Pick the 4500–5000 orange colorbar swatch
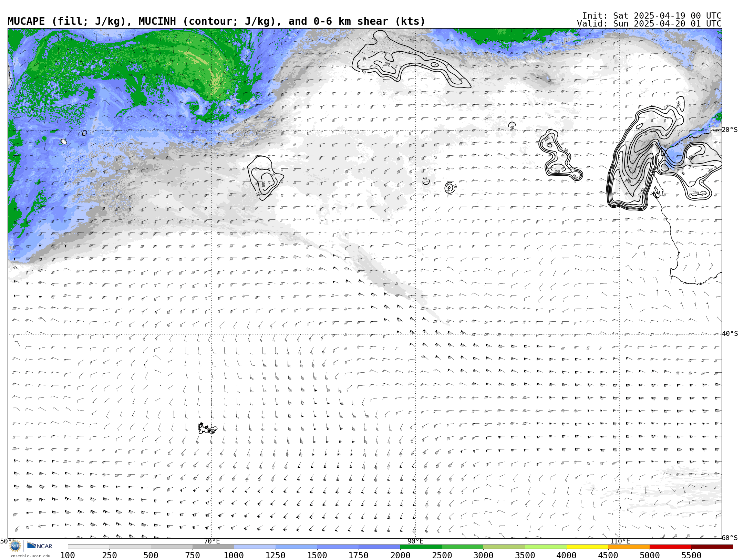The width and height of the screenshot is (744, 560). (x=629, y=547)
